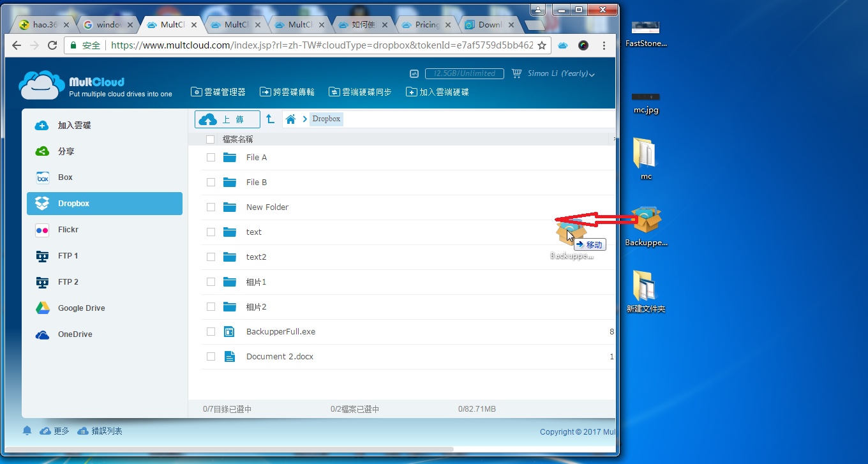Open 更多 at the bottom
Image resolution: width=868 pixels, height=464 pixels.
pyautogui.click(x=55, y=431)
